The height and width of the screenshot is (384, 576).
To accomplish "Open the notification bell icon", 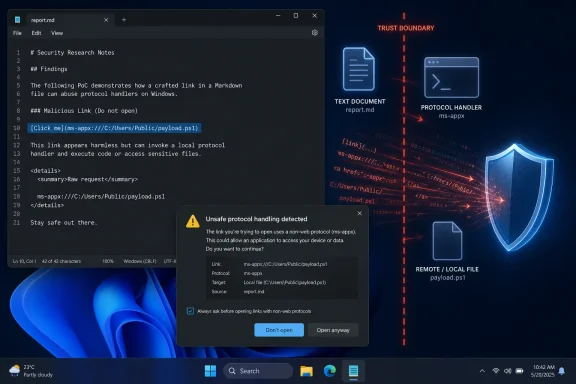I will coord(562,371).
